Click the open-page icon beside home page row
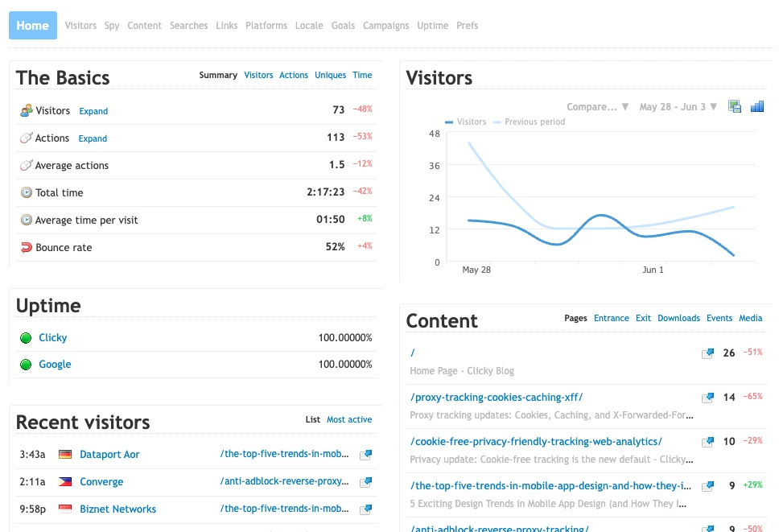 [707, 353]
